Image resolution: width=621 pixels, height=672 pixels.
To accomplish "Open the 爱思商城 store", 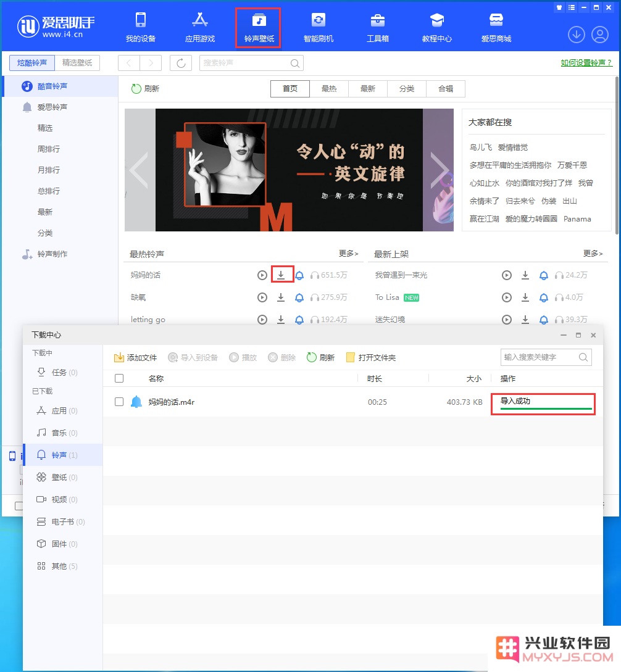I will click(496, 27).
